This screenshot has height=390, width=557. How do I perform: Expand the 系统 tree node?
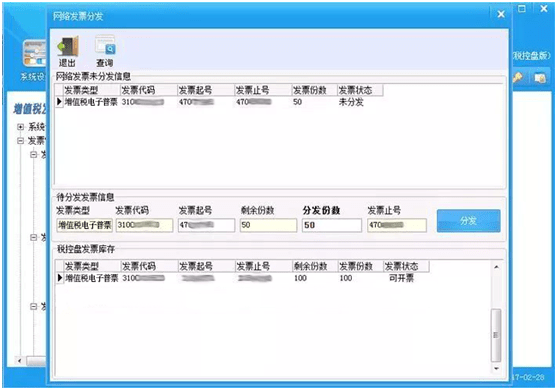21,126
